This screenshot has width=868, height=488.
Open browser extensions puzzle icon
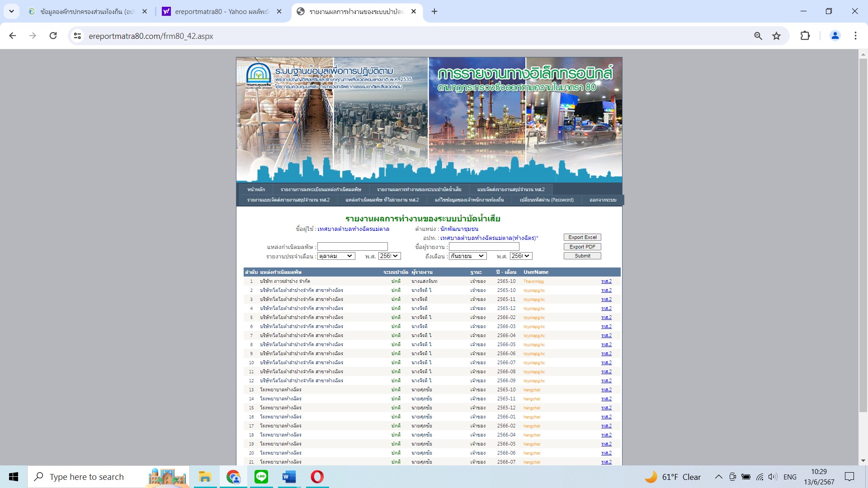tap(805, 36)
